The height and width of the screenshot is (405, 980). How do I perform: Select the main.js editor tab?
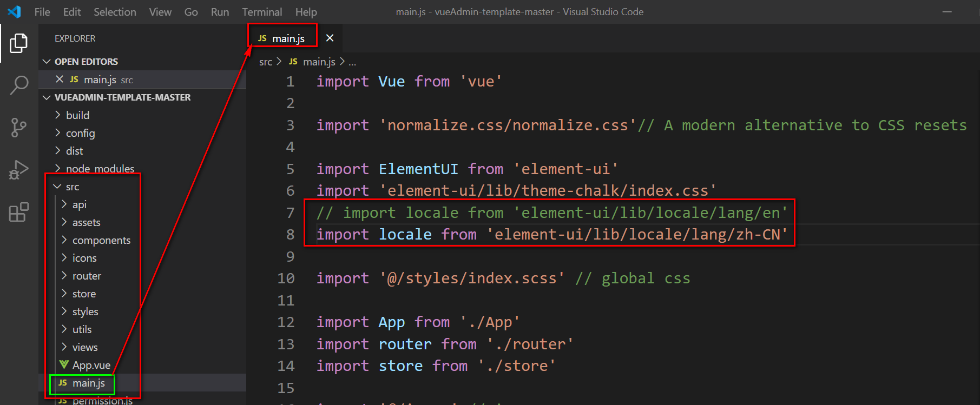288,38
